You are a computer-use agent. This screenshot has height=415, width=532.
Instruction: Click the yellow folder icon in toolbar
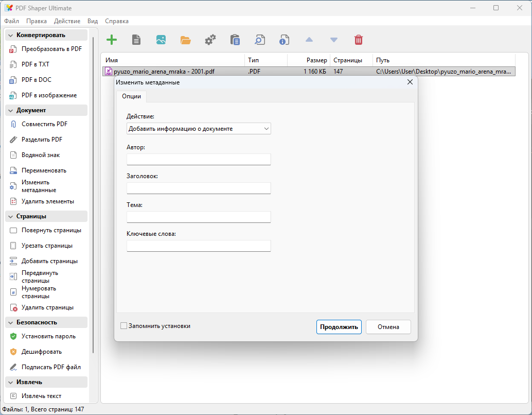185,40
